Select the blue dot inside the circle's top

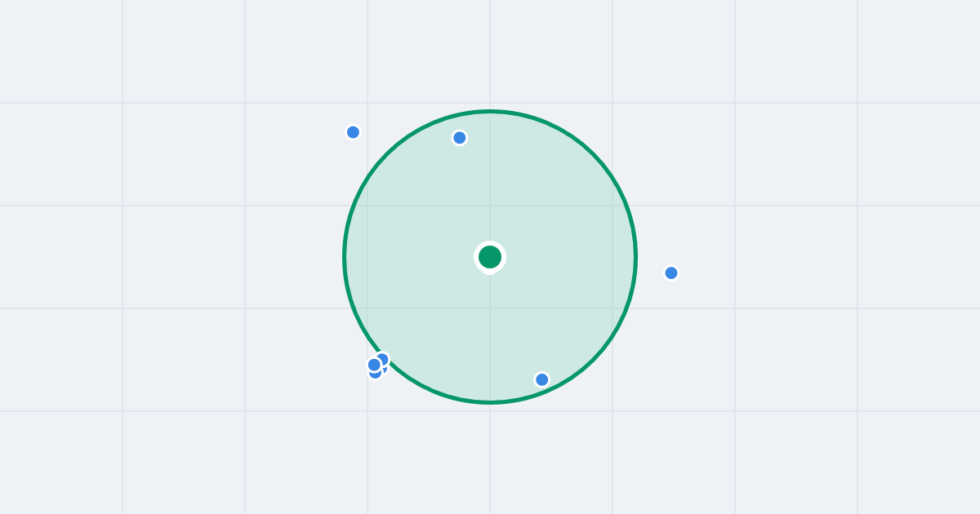click(x=460, y=138)
